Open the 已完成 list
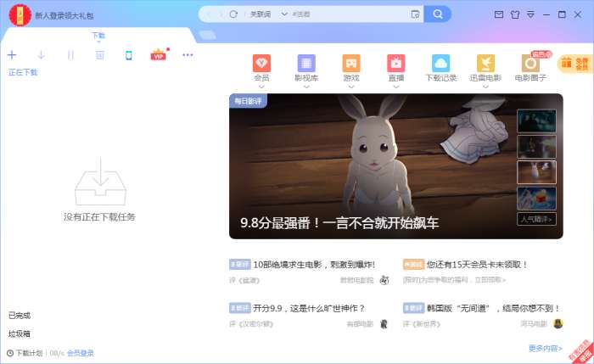 [20, 316]
